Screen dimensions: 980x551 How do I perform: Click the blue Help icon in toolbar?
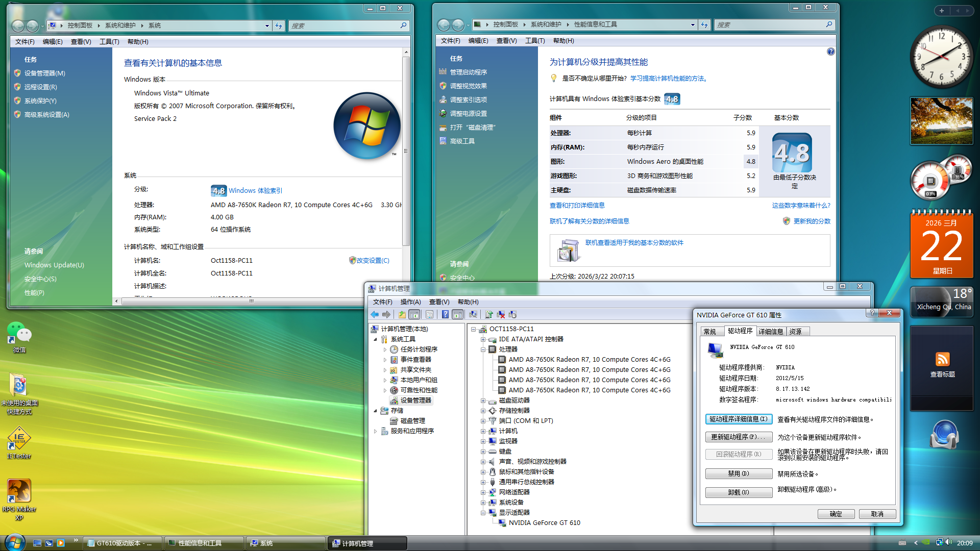pyautogui.click(x=445, y=314)
